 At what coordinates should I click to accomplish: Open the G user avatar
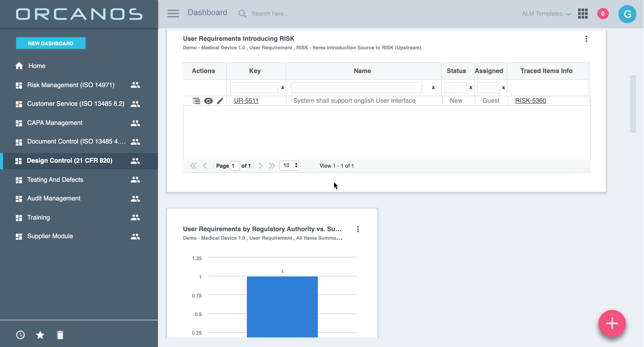(x=627, y=14)
